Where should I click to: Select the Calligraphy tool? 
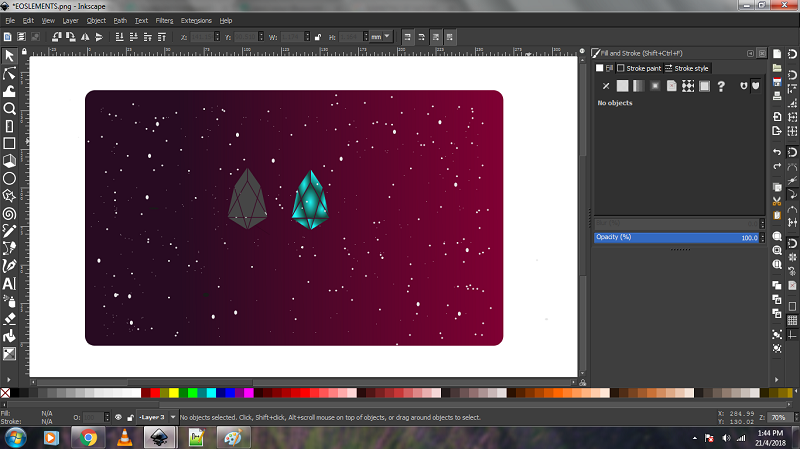pyautogui.click(x=9, y=266)
